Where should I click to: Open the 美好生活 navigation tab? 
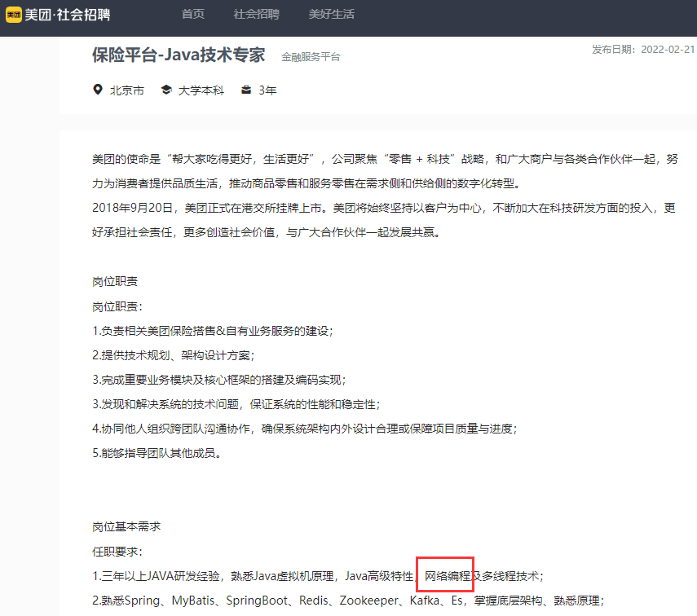pyautogui.click(x=332, y=14)
